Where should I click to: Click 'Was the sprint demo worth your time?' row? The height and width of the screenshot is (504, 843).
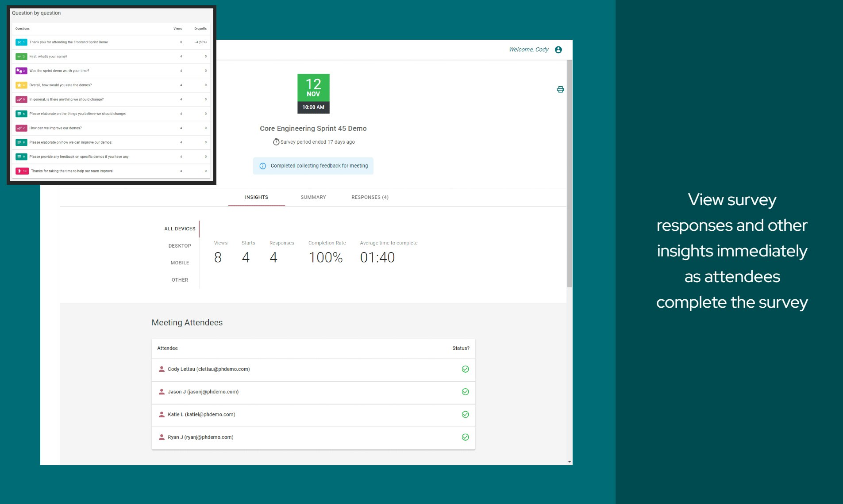click(111, 71)
